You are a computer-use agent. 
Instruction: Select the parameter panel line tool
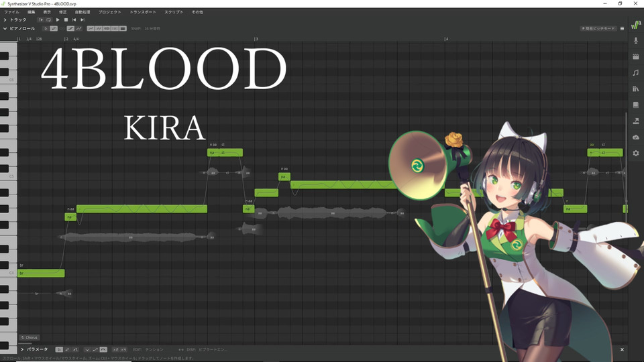[75, 350]
